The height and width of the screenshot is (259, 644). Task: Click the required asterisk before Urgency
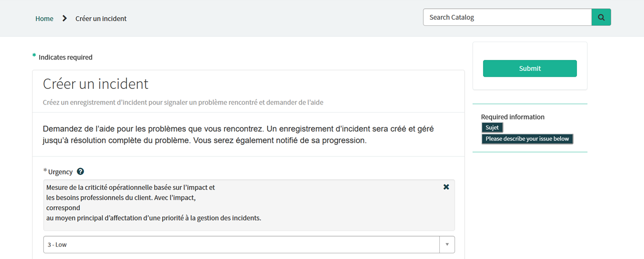click(x=45, y=171)
